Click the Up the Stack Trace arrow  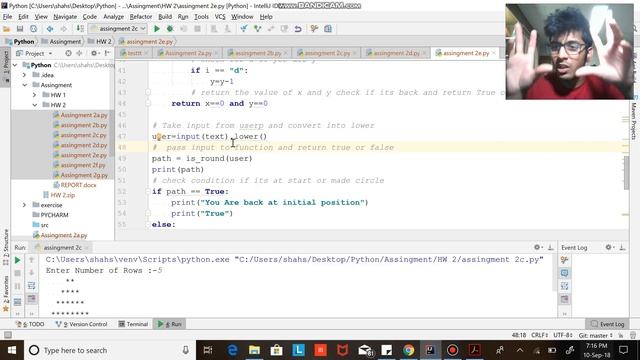[31, 260]
